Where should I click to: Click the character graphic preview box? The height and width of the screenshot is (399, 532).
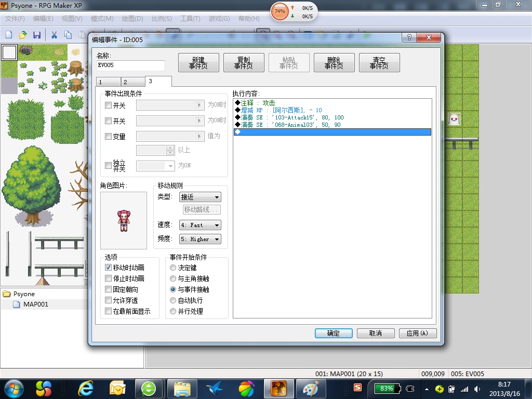[124, 220]
